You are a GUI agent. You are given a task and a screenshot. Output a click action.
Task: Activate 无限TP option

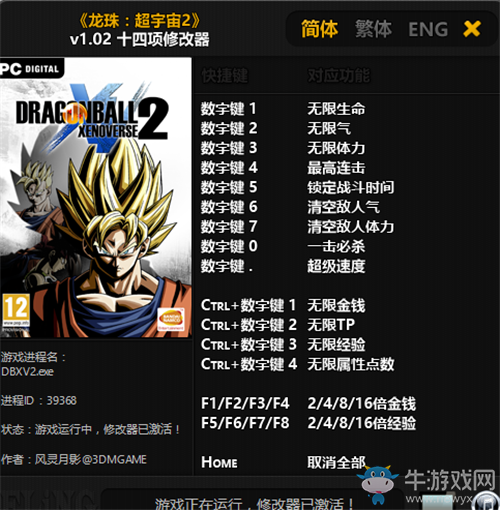331,325
